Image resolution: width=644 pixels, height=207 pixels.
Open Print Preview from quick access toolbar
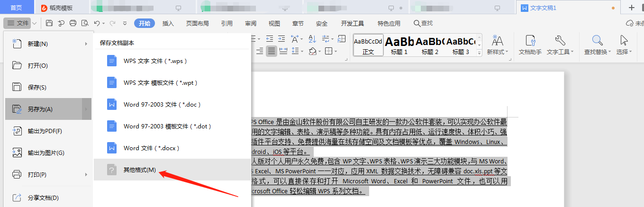click(x=85, y=23)
